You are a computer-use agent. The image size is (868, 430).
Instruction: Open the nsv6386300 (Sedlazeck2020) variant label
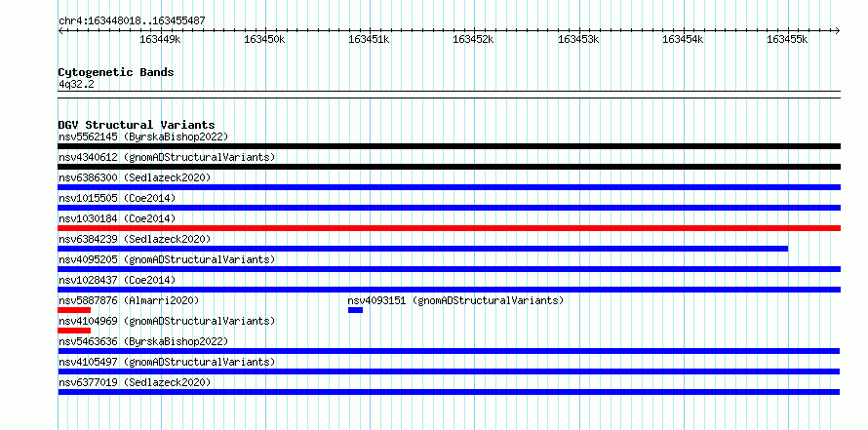[135, 177]
